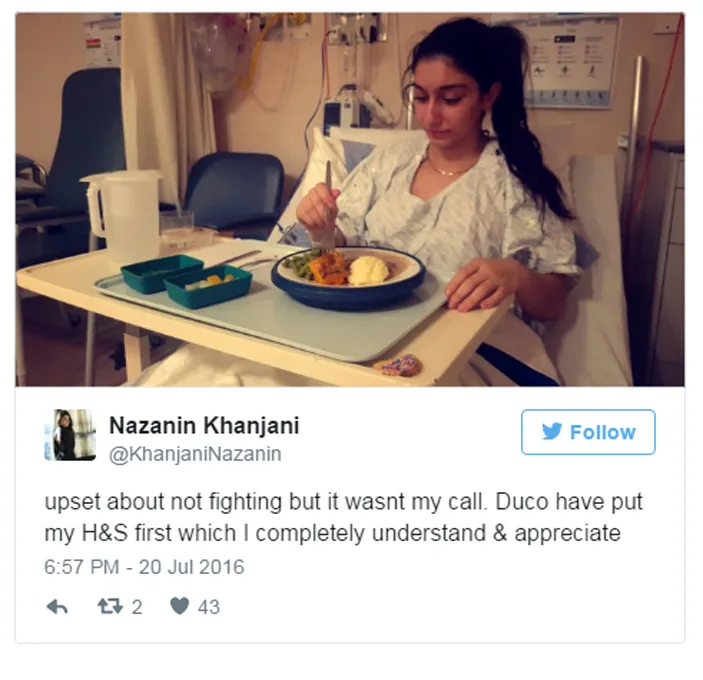
Task: View the retweet count of 2
Action: [x=137, y=607]
